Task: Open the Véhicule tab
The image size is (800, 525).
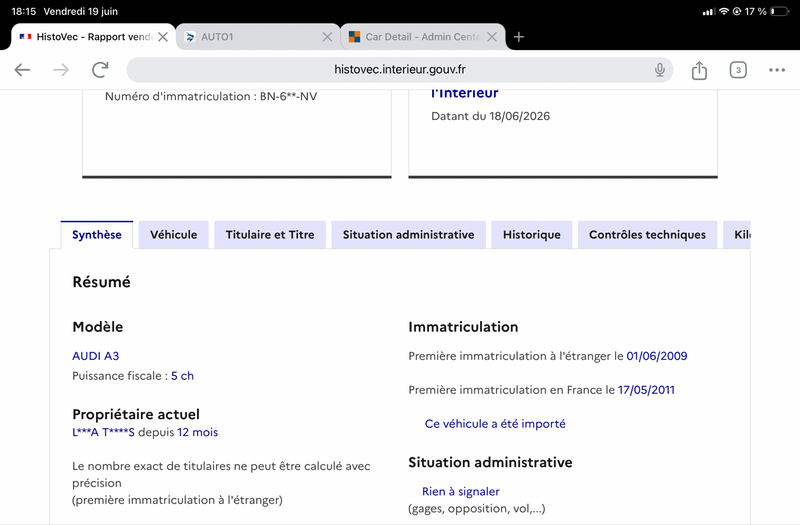Action: (x=173, y=235)
